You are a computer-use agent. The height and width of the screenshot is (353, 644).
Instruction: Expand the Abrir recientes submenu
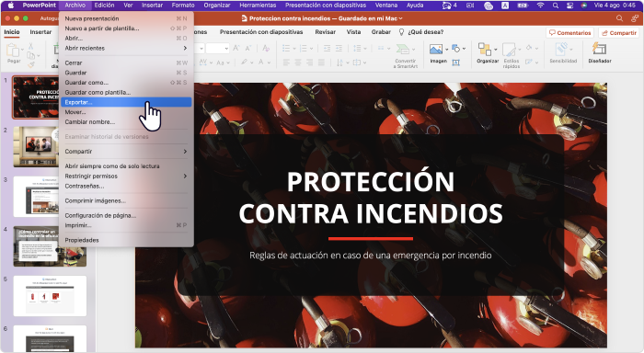[x=185, y=48]
